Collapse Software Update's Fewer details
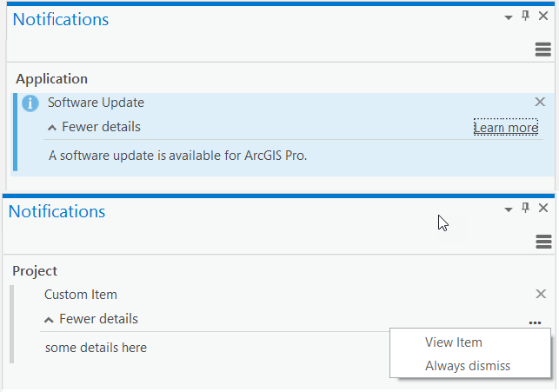Screen dimensions: 559x392 pos(93,127)
